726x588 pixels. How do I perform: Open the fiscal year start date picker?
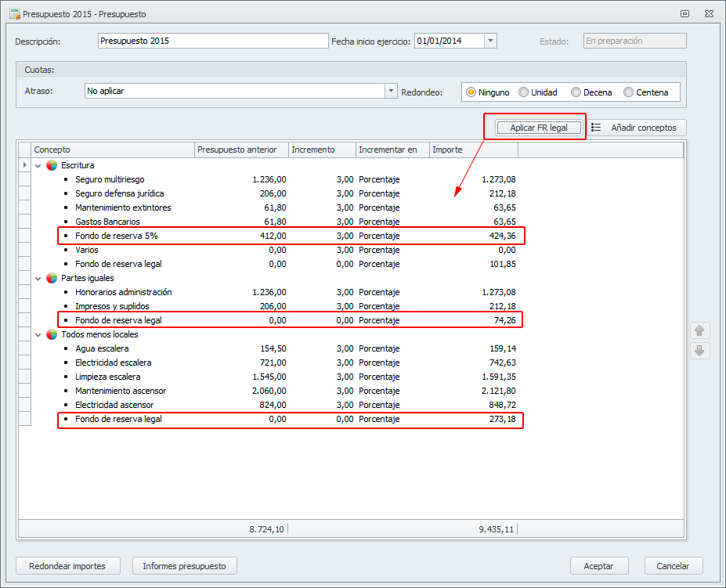point(490,41)
